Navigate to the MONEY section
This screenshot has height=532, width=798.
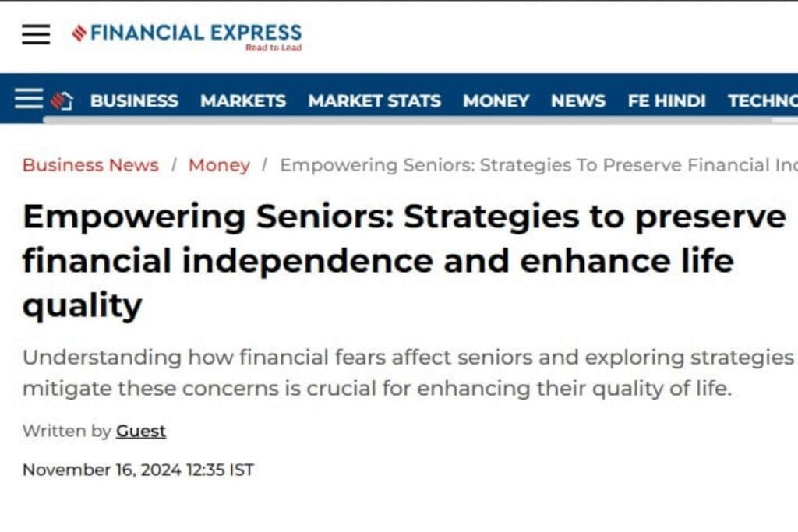coord(496,101)
